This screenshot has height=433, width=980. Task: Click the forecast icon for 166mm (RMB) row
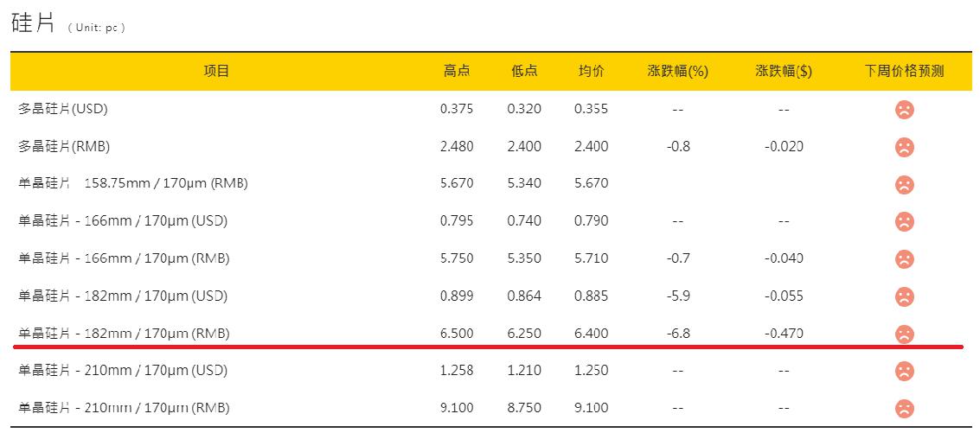pyautogui.click(x=904, y=258)
